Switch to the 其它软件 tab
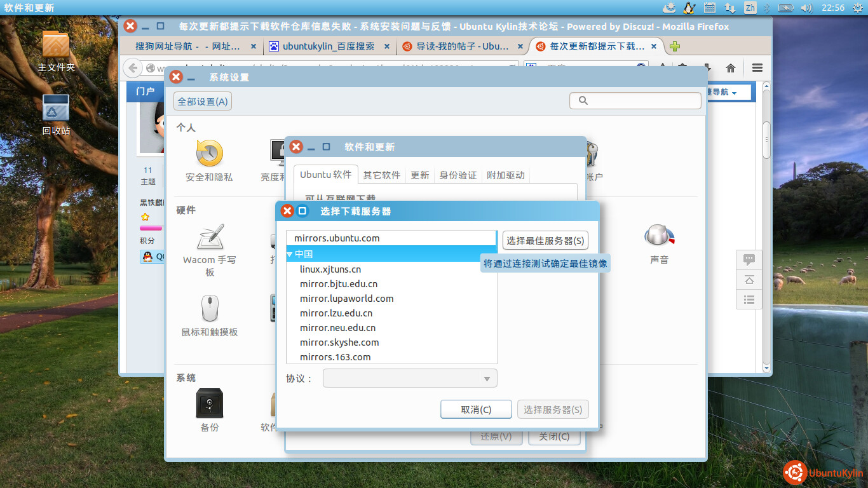The image size is (868, 488). (x=382, y=175)
